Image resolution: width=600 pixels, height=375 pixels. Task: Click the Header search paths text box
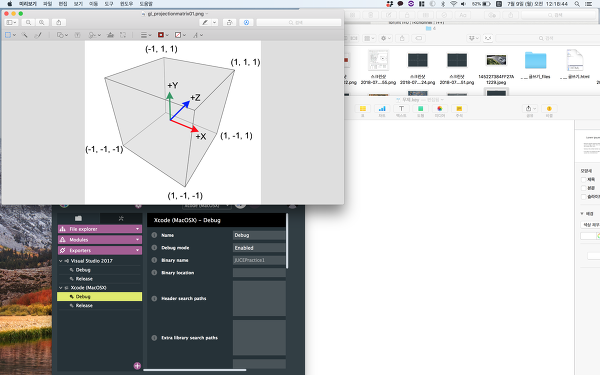[259, 298]
